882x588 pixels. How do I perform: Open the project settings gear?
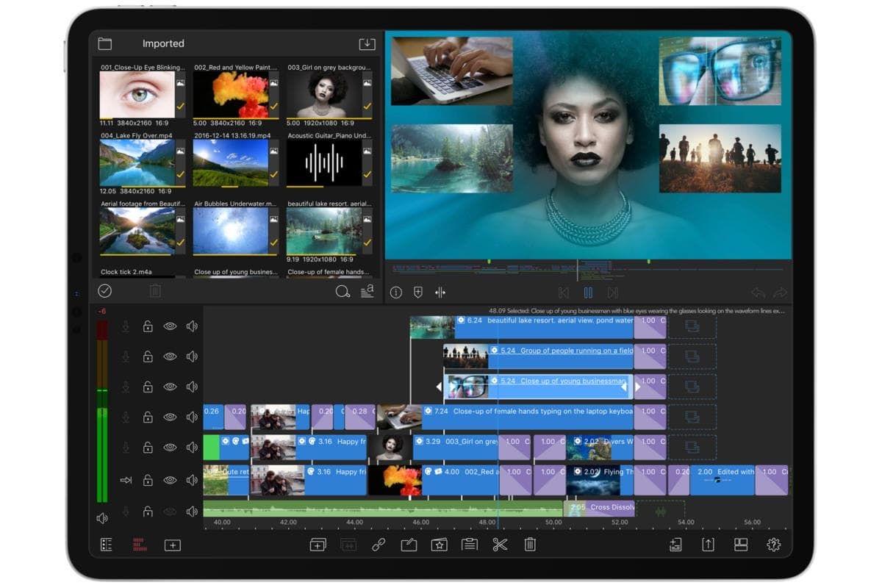tap(774, 545)
